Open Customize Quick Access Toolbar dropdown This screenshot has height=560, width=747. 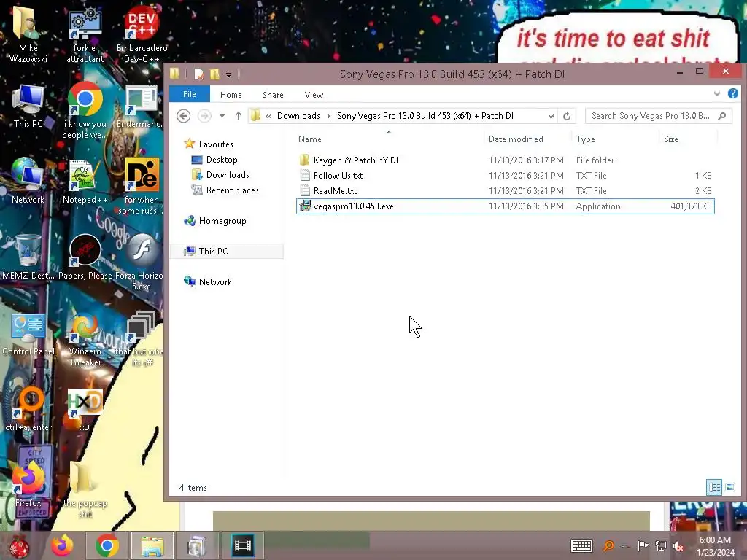228,75
